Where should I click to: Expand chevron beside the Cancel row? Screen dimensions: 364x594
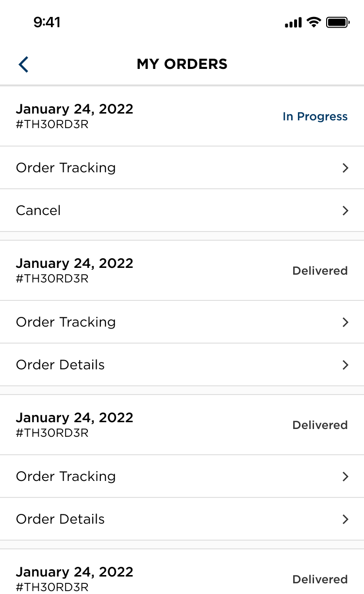coord(346,211)
